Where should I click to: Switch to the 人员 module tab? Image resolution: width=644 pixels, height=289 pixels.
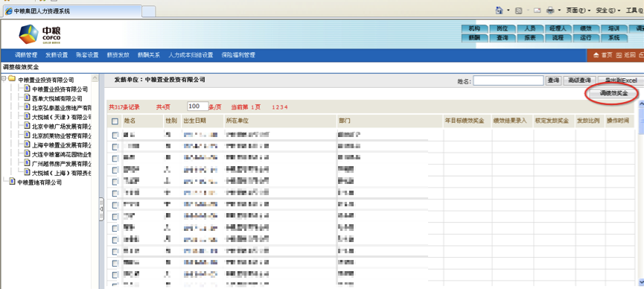coord(530,29)
